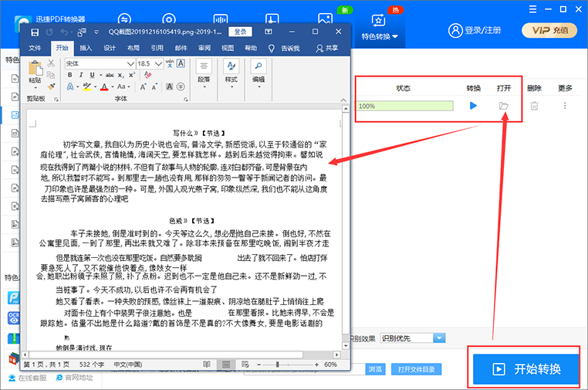Screen dimensions: 588x390
Task: Switch to the 引用 ribbon tab
Action: click(x=157, y=48)
